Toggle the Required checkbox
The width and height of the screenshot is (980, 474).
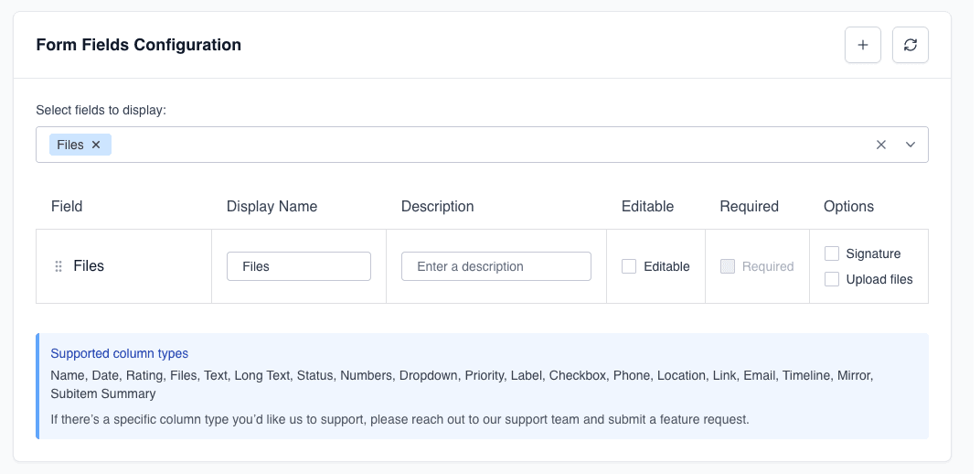728,266
